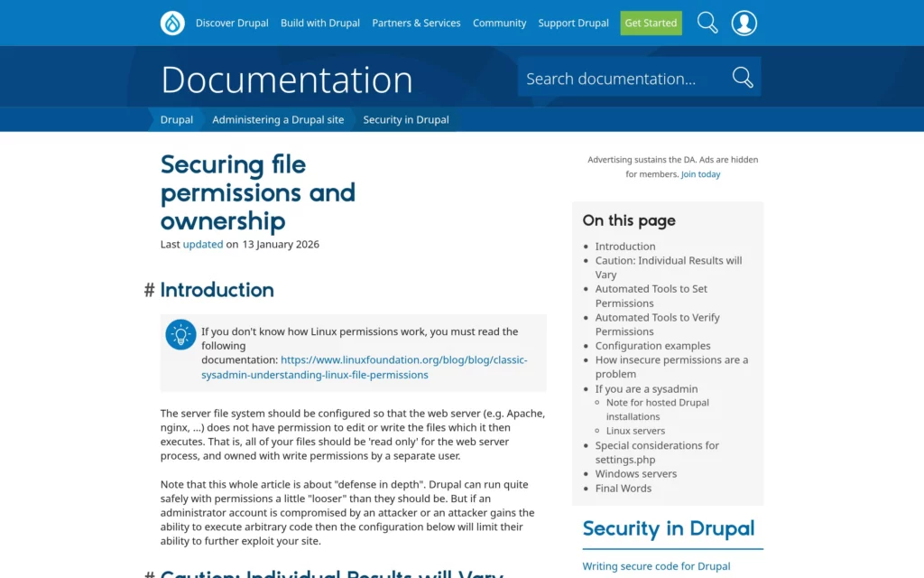Click the Securing file permissions and ownership title
The width and height of the screenshot is (924, 578).
pos(257,193)
